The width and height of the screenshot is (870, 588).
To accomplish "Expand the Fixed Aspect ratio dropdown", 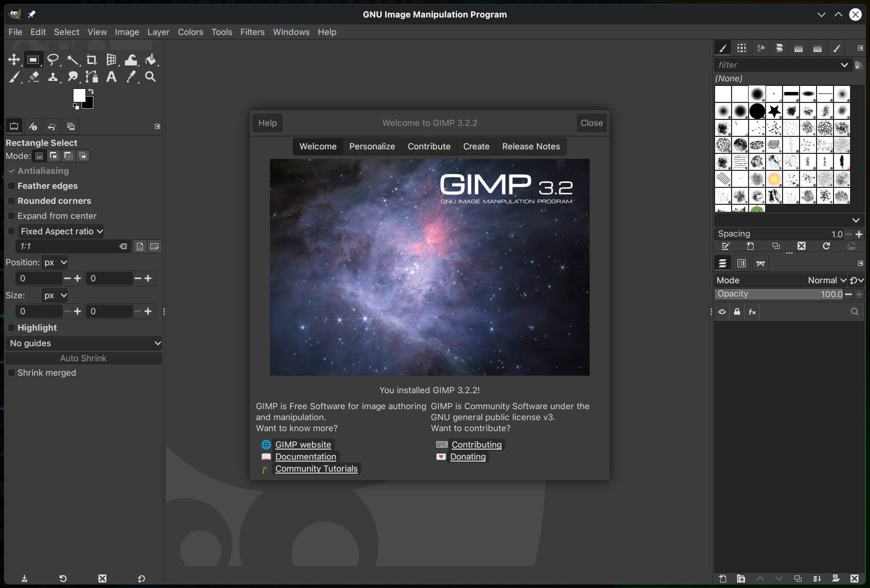I will pos(61,231).
